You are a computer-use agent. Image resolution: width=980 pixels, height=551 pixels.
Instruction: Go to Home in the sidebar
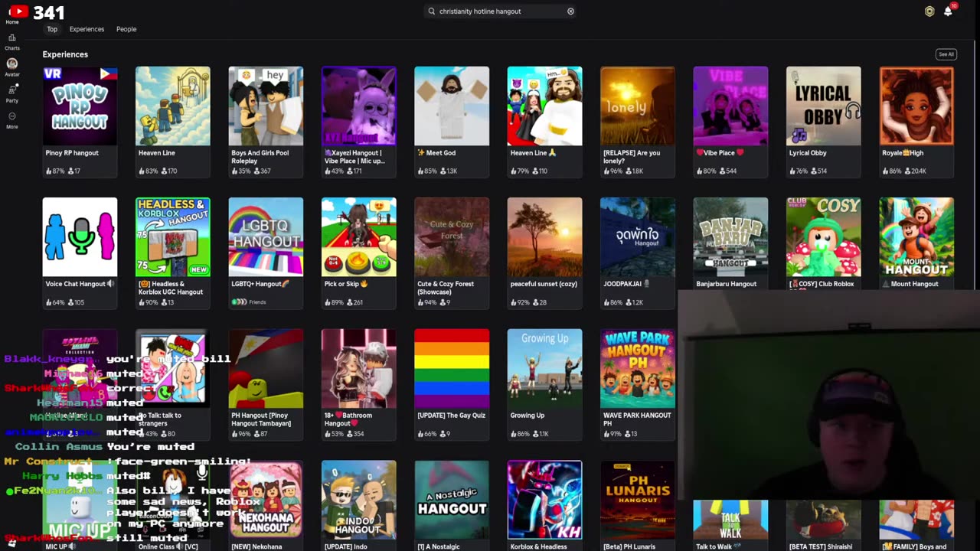pos(12,14)
